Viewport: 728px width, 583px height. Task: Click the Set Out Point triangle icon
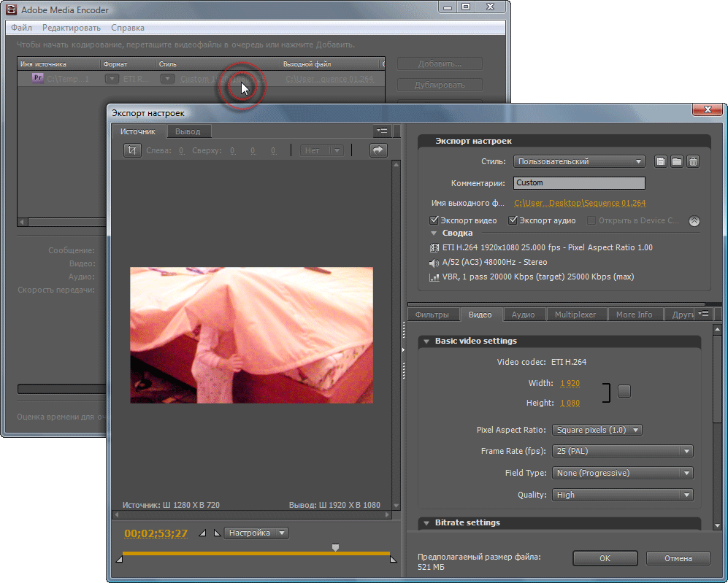(x=216, y=533)
